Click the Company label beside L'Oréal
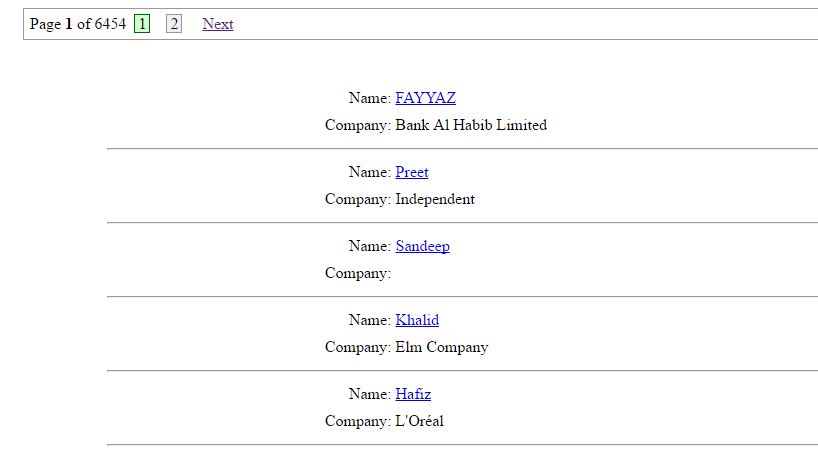The height and width of the screenshot is (458, 818). coord(357,421)
